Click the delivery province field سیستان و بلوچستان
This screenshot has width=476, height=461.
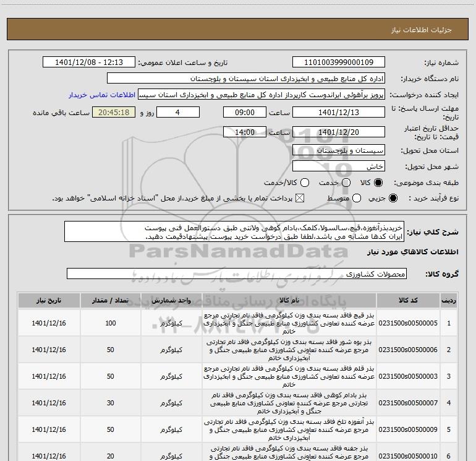339,150
